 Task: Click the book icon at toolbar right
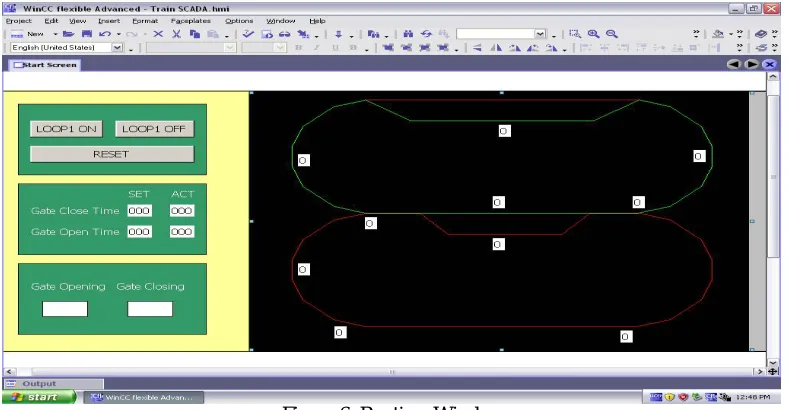(x=761, y=34)
